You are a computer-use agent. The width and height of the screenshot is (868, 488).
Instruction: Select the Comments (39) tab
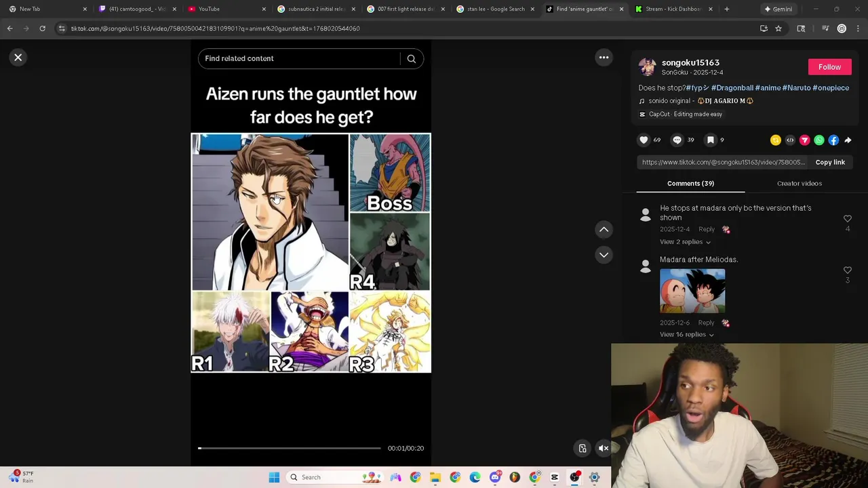coord(690,184)
